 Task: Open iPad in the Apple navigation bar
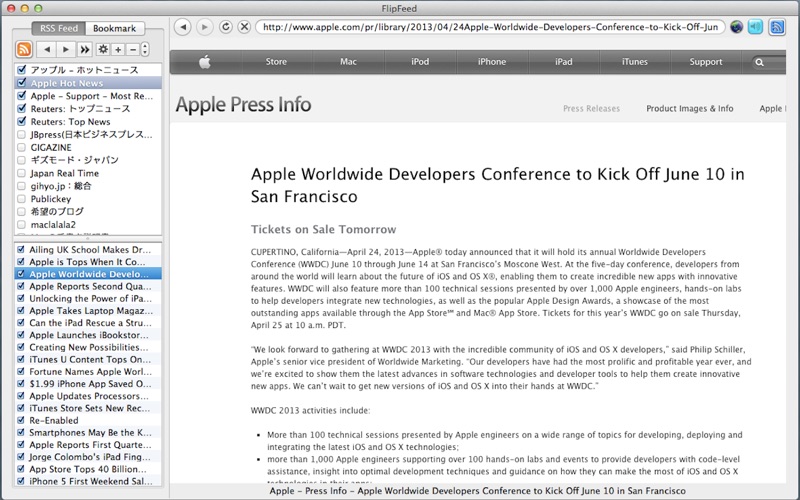(x=564, y=62)
